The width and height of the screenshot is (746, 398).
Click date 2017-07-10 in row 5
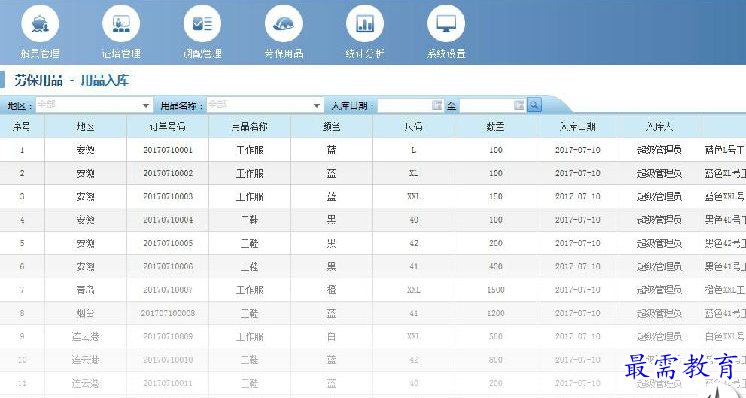pos(578,243)
